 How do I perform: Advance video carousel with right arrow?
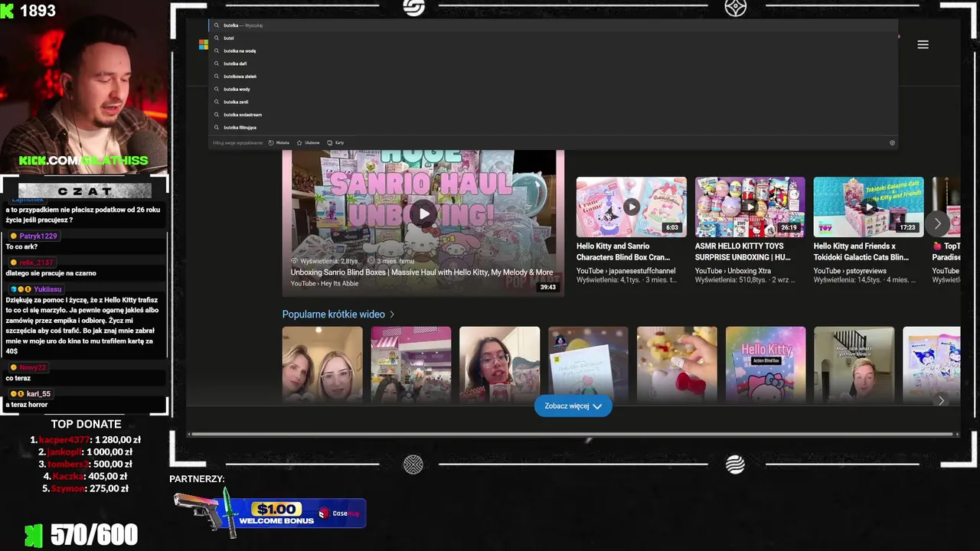[938, 223]
